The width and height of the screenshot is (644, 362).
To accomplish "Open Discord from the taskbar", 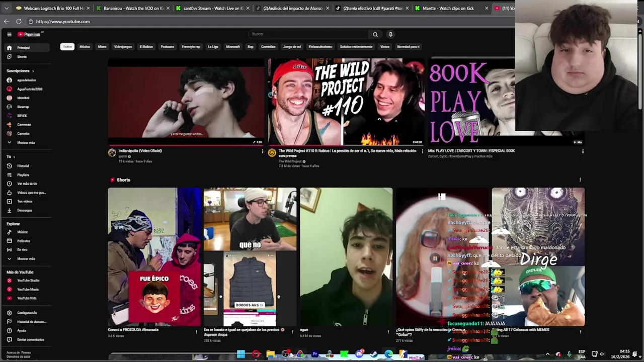I will coord(359,354).
